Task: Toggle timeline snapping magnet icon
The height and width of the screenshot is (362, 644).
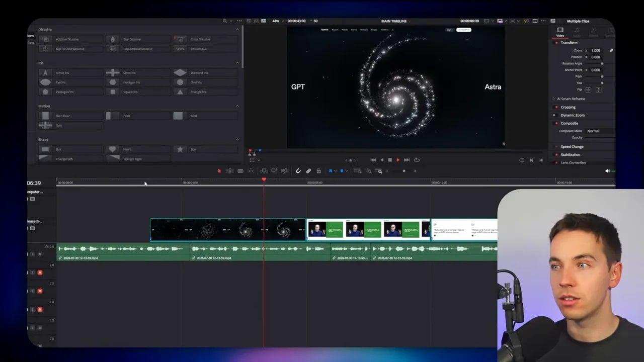Action: point(298,171)
